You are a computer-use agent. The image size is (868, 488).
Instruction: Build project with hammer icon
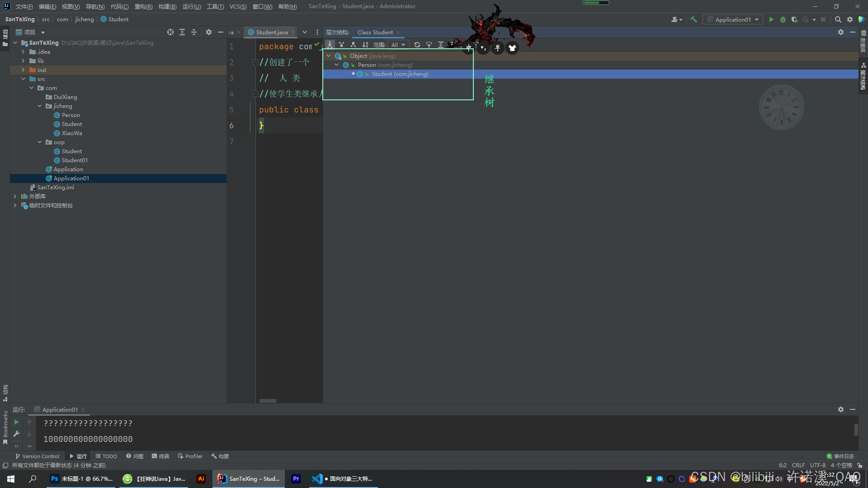coord(693,19)
